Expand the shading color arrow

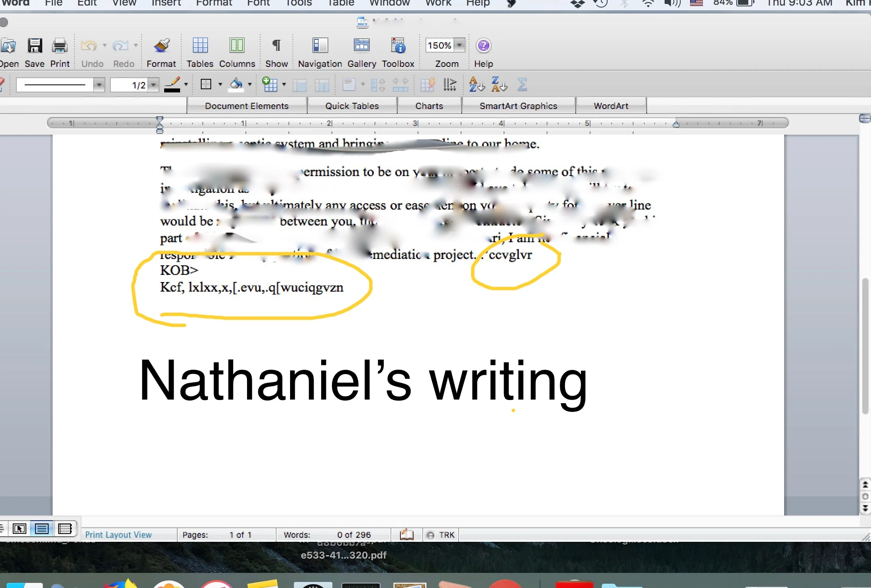click(x=249, y=84)
